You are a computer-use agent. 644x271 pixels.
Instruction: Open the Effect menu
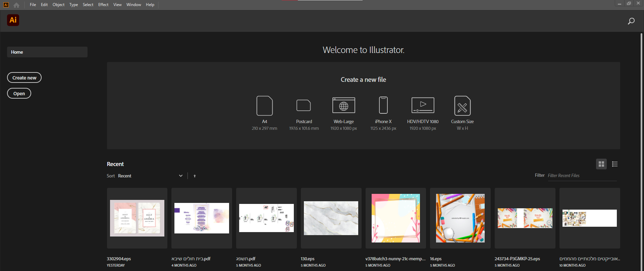(103, 5)
